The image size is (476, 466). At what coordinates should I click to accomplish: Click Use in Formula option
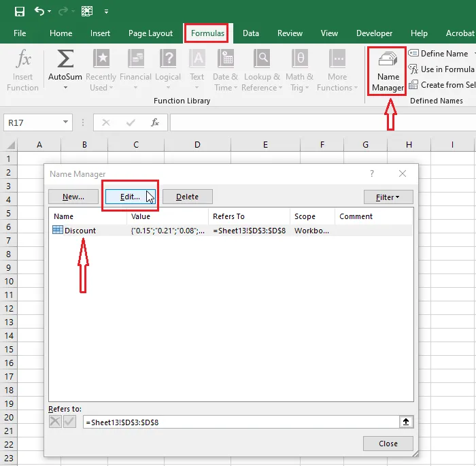coord(441,69)
